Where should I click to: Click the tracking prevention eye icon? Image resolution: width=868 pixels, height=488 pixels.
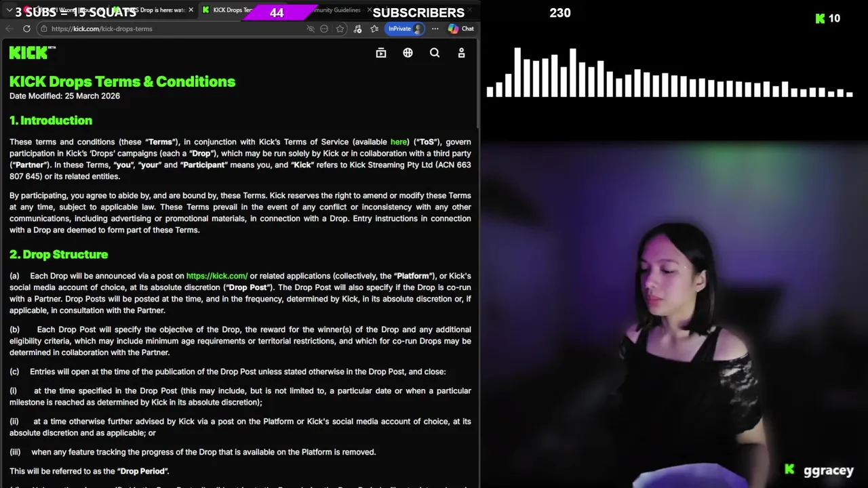click(x=311, y=28)
